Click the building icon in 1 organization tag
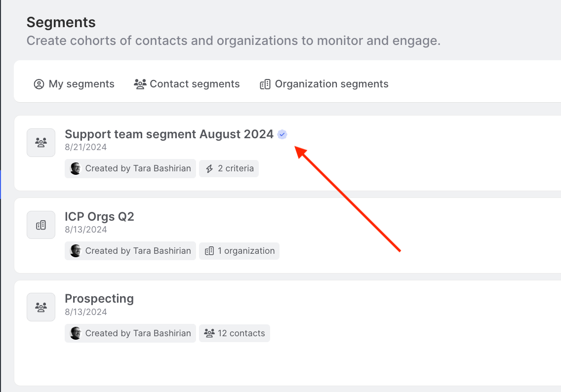Image resolution: width=561 pixels, height=392 pixels. 209,251
